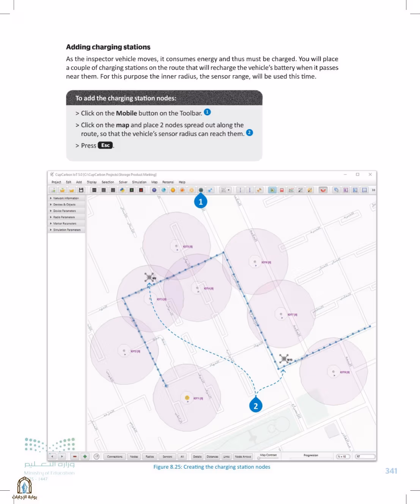
Task: Click the green plus button in bottom bar
Action: pos(85,457)
